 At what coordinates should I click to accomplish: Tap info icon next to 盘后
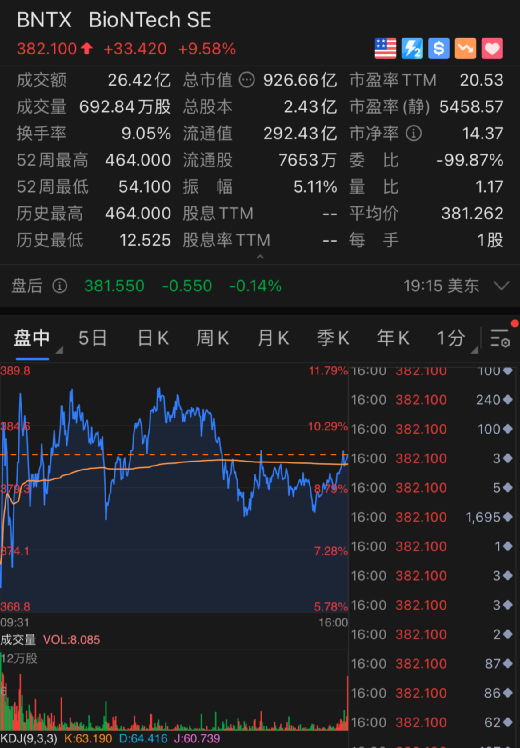[x=60, y=286]
